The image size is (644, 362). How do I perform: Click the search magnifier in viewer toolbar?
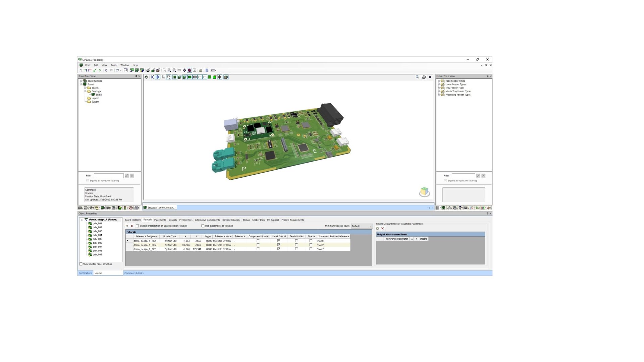[x=418, y=77]
